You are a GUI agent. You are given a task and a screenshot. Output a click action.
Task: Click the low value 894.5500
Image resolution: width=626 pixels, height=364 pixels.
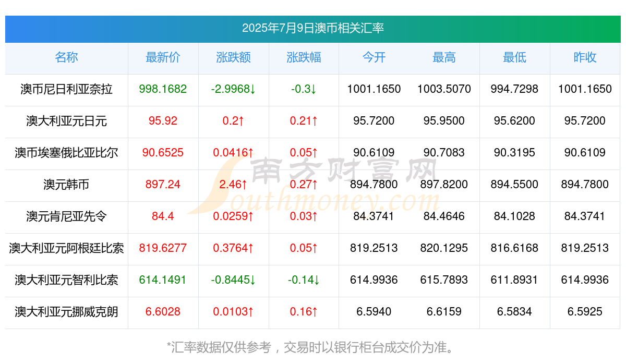[514, 185]
